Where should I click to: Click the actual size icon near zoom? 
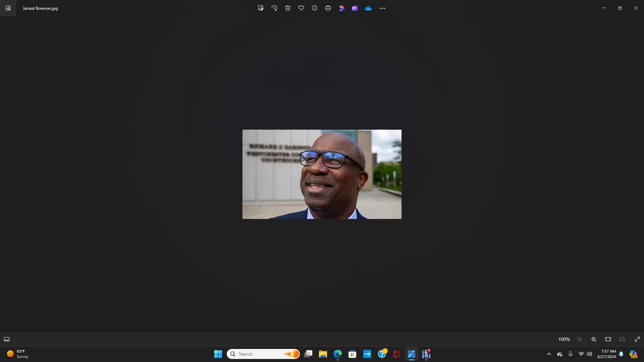coord(622,339)
